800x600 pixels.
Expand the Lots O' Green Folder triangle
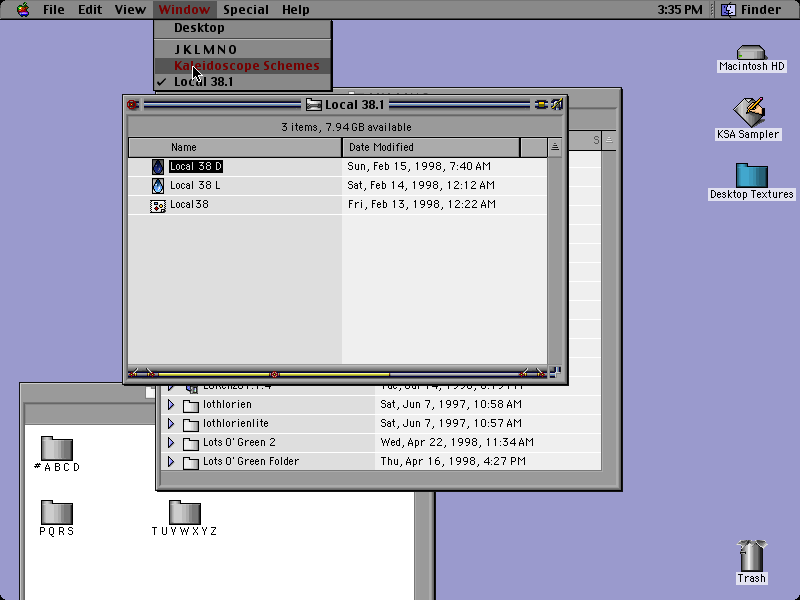[171, 461]
